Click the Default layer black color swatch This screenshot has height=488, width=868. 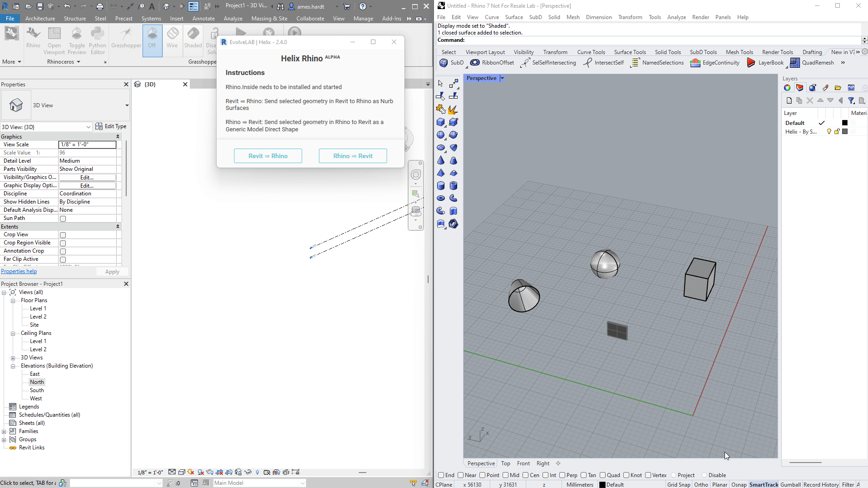[845, 123]
